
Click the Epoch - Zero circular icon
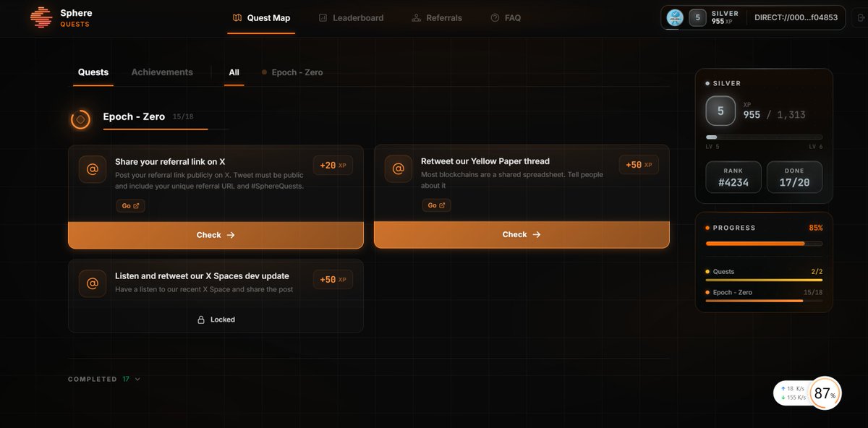(x=80, y=119)
